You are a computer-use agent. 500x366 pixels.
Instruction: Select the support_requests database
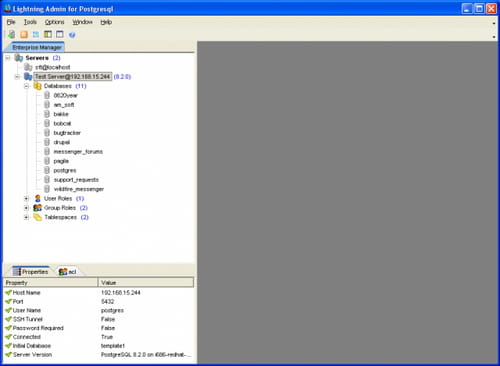tap(76, 180)
